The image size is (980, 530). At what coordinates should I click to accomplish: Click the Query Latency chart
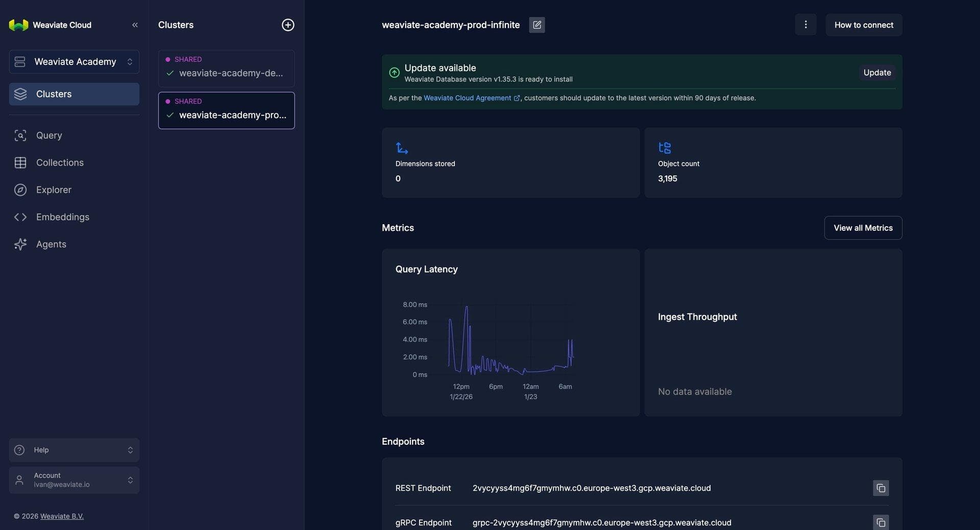tap(510, 332)
